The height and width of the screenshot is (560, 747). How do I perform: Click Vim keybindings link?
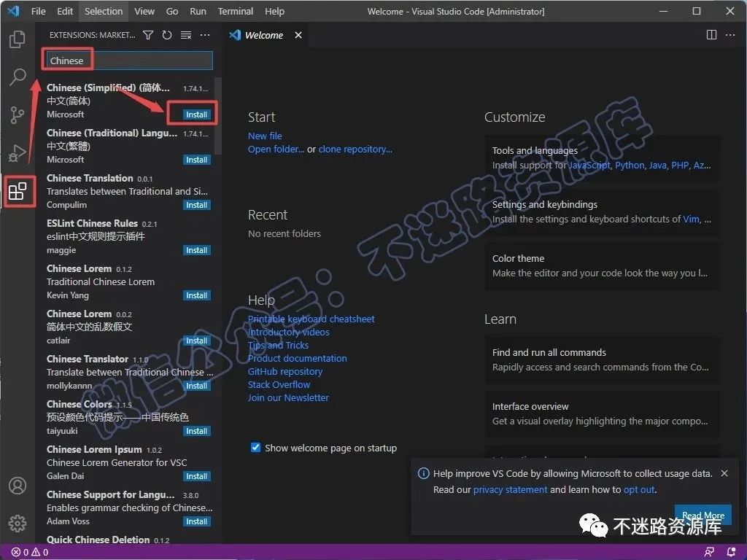point(691,219)
